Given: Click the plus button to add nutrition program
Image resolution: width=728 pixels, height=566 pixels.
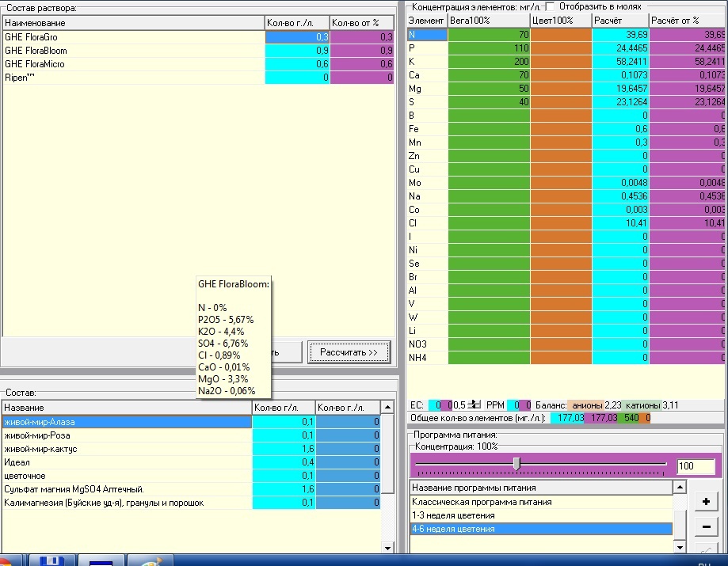Looking at the screenshot, I should 706,502.
